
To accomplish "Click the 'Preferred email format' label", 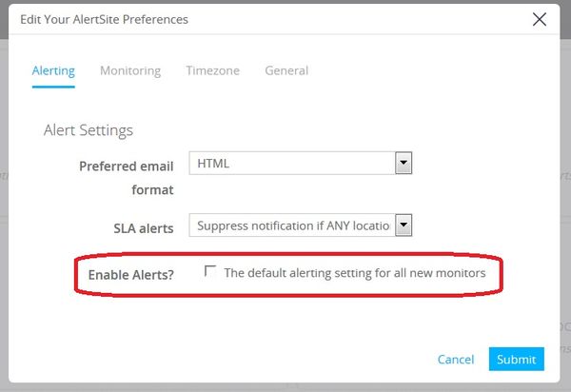I will click(x=127, y=177).
